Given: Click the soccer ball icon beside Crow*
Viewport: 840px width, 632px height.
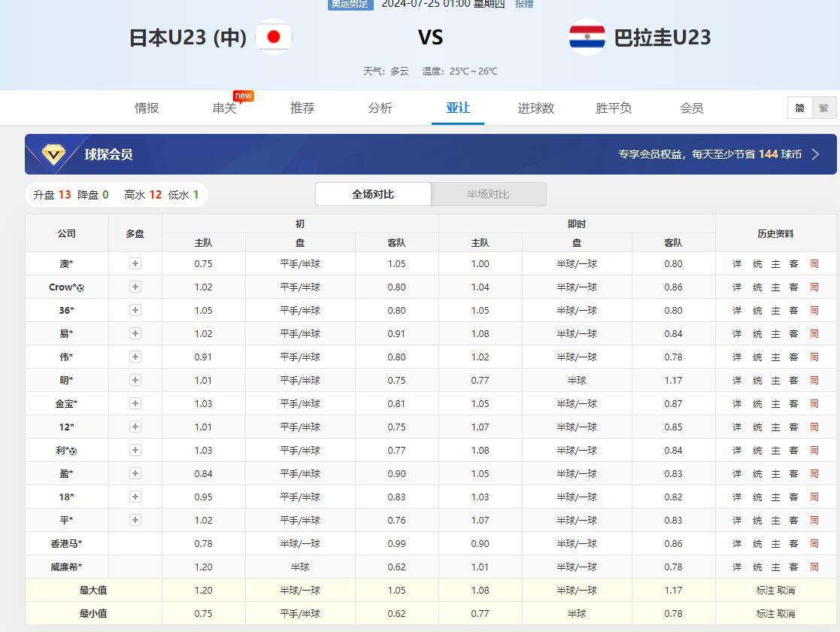Looking at the screenshot, I should coord(80,287).
